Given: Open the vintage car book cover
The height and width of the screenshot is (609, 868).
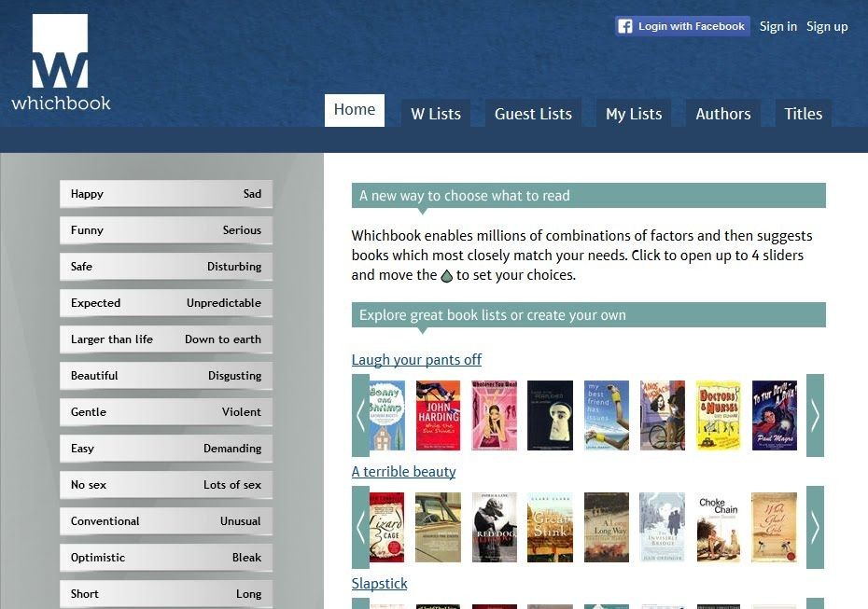Looking at the screenshot, I should tap(438, 527).
